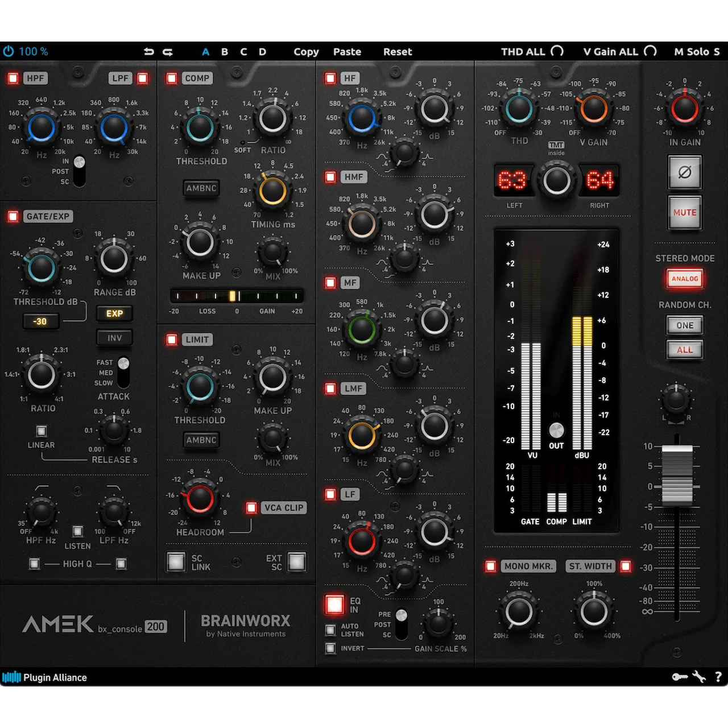Image resolution: width=728 pixels, height=728 pixels.
Task: Select preset slot D
Action: tap(262, 52)
